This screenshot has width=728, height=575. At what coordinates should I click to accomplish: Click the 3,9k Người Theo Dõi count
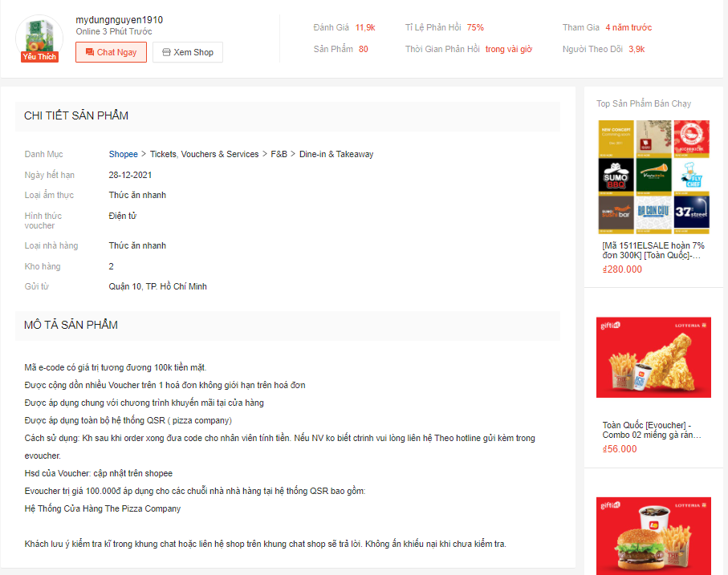pos(636,49)
